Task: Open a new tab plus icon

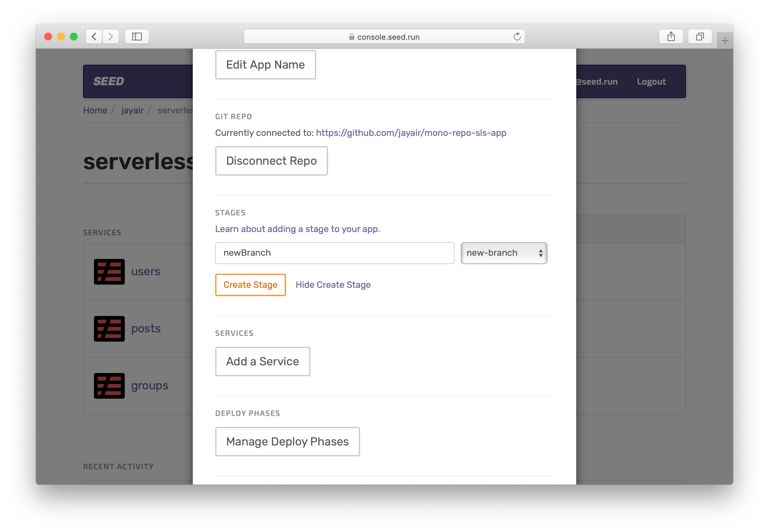Action: click(x=725, y=41)
